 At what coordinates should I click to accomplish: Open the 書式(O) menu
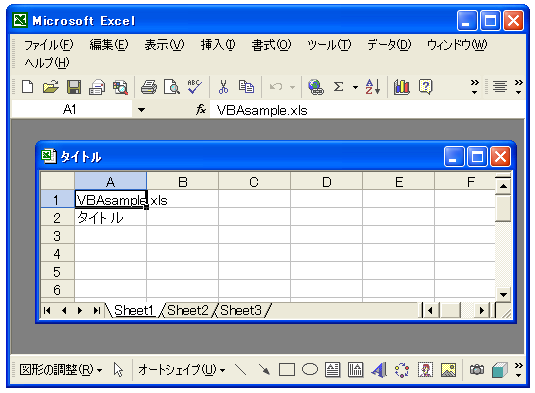[271, 45]
